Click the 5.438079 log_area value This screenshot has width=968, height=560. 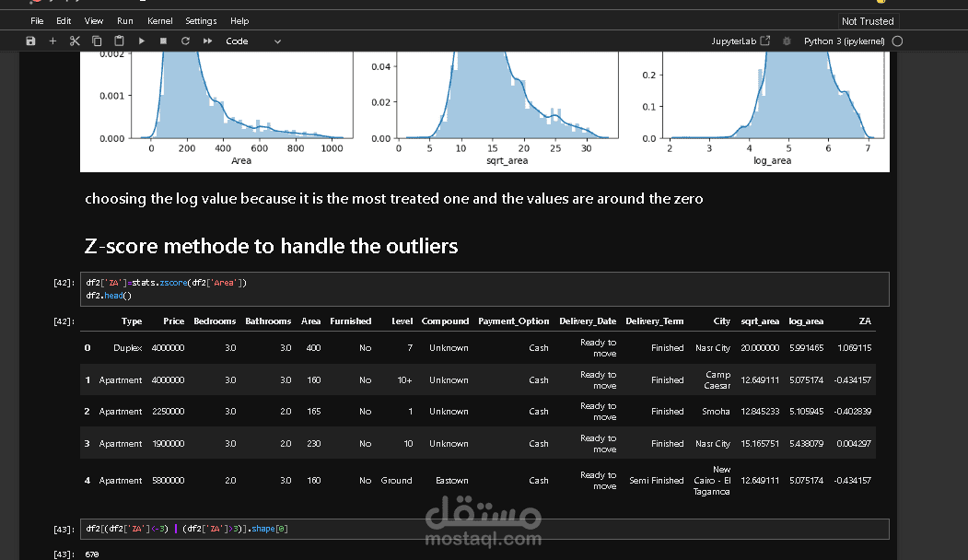coord(806,444)
